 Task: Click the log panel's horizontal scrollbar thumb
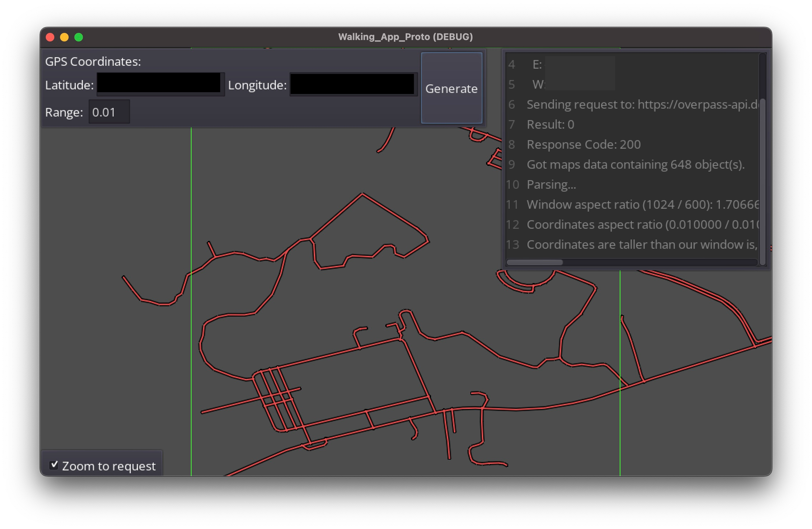[x=534, y=262]
